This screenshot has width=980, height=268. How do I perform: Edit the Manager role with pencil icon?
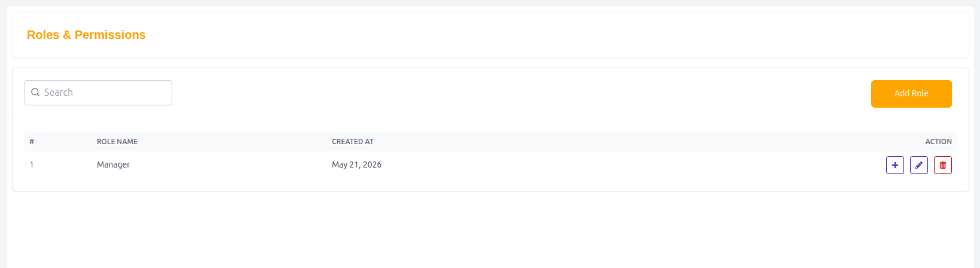(x=919, y=165)
